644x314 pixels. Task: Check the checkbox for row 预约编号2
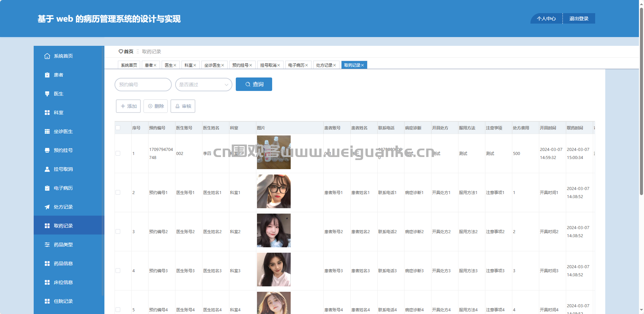[x=118, y=231]
